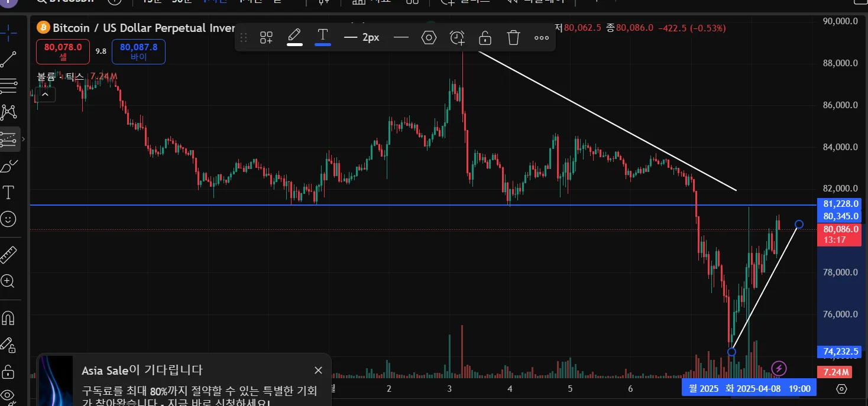Screen dimensions: 868x406
Task: Click the purple lightning event icon
Action: (779, 369)
